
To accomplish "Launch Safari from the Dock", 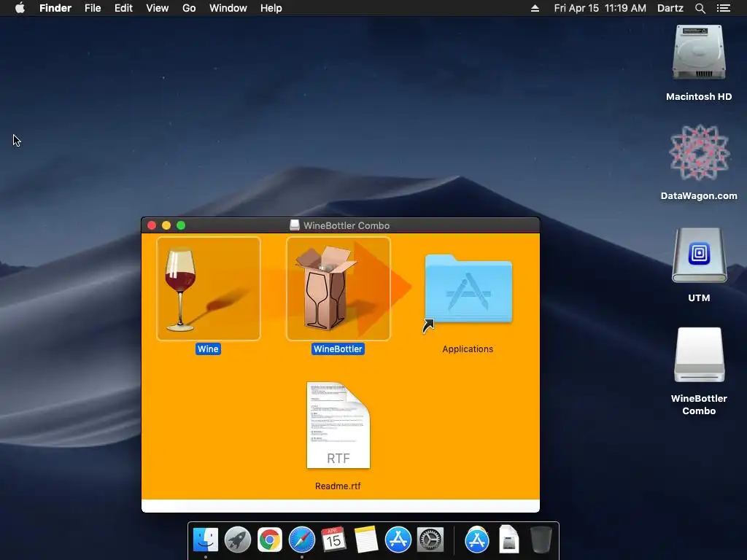I will coord(302,540).
